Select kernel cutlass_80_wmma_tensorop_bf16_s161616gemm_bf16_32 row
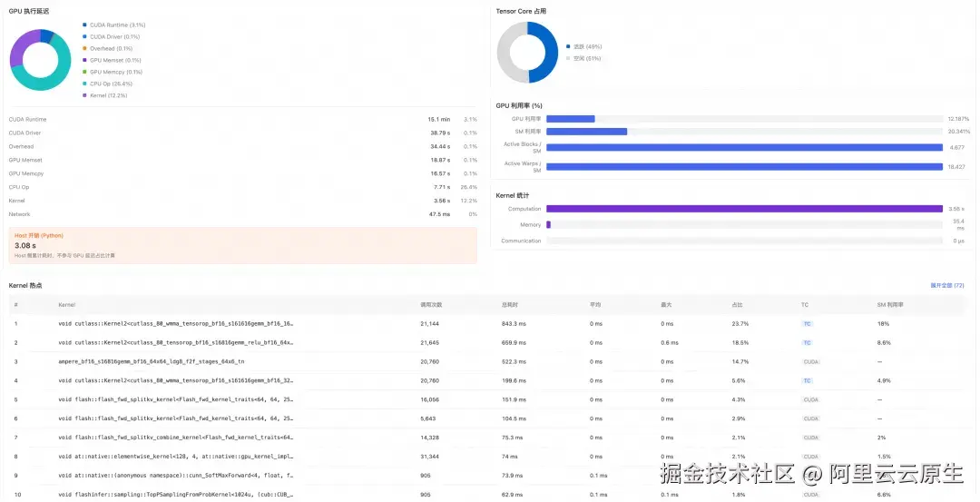The image size is (980, 502). tap(489, 380)
